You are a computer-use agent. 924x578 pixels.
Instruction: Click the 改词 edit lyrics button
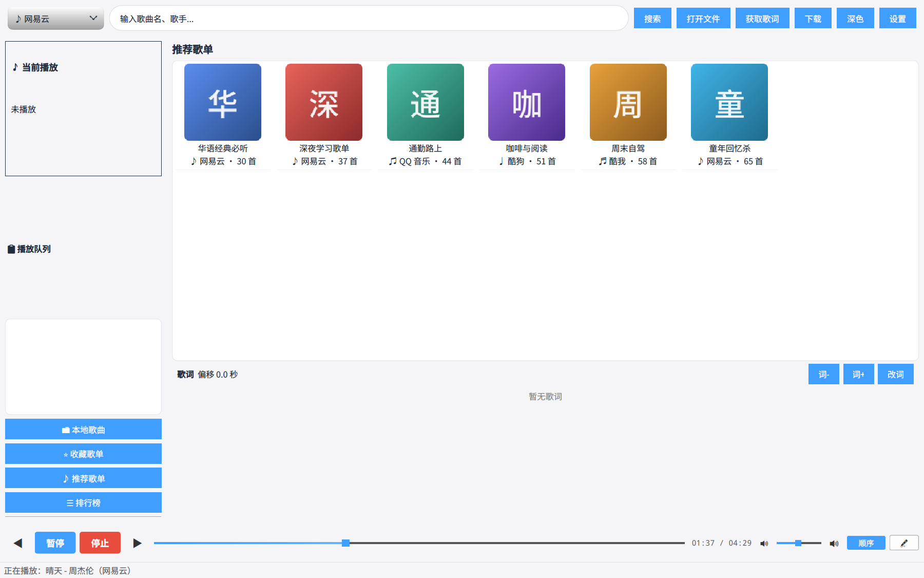coord(896,375)
